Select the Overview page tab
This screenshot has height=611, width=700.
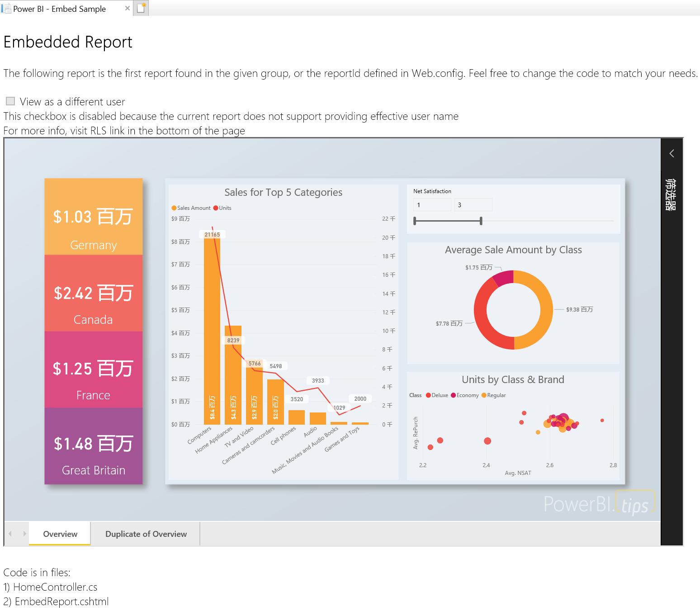(60, 534)
